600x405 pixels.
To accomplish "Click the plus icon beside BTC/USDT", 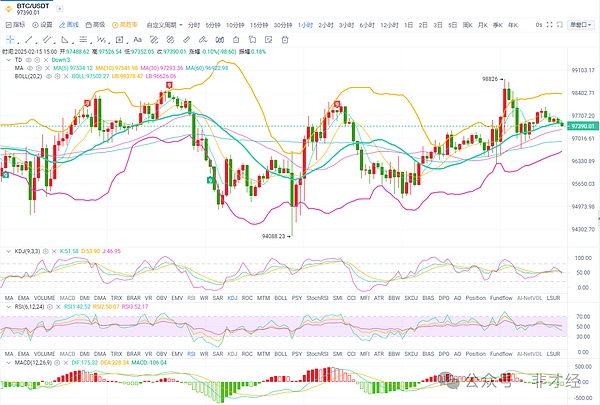I will (x=59, y=8).
